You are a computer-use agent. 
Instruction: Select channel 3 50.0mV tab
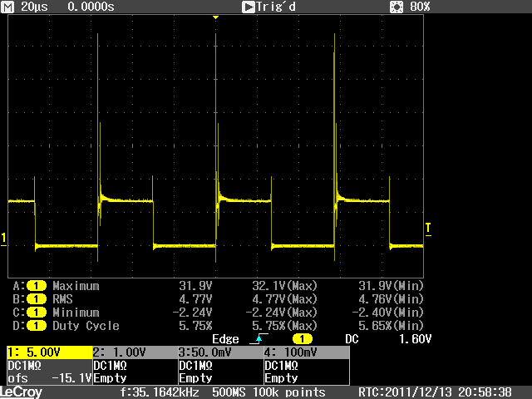(x=221, y=352)
